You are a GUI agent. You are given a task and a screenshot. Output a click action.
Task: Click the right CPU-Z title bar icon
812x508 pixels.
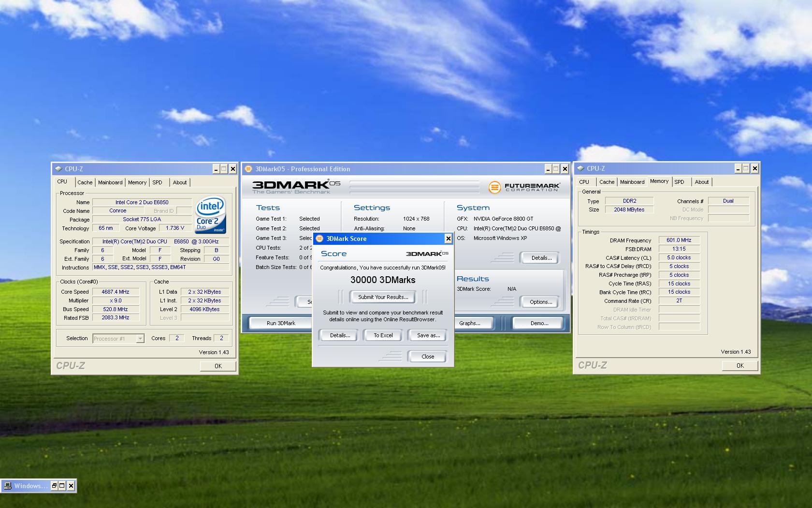(x=580, y=168)
